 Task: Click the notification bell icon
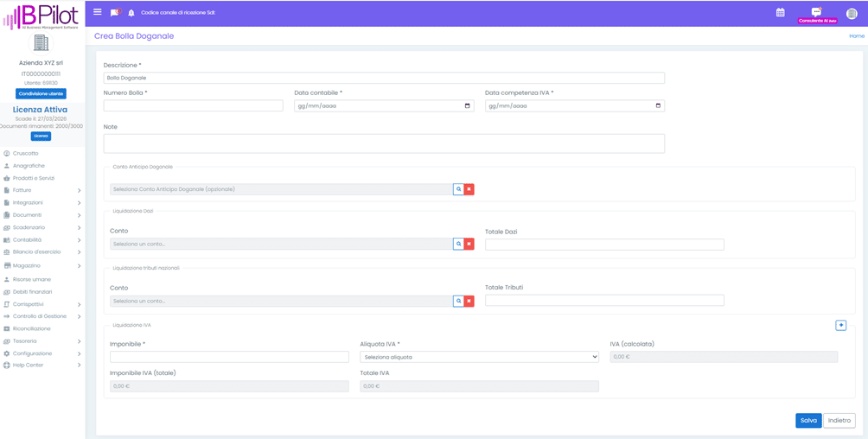131,13
